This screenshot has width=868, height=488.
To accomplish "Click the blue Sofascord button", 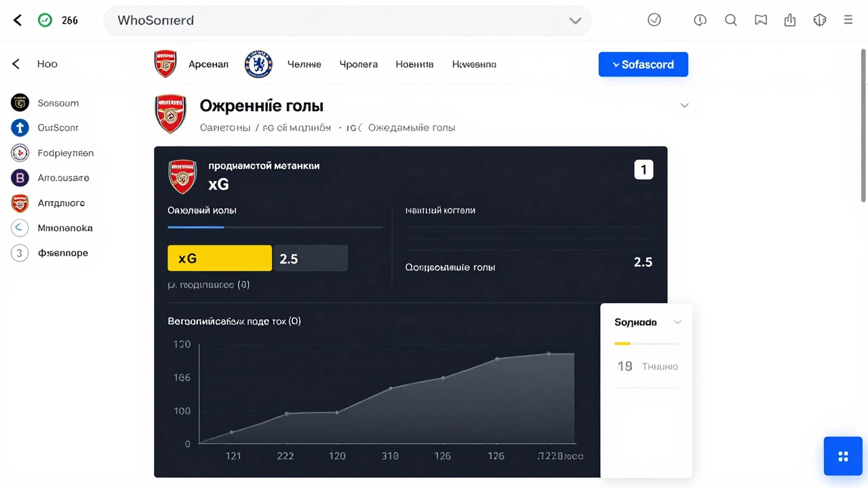I will [x=644, y=64].
